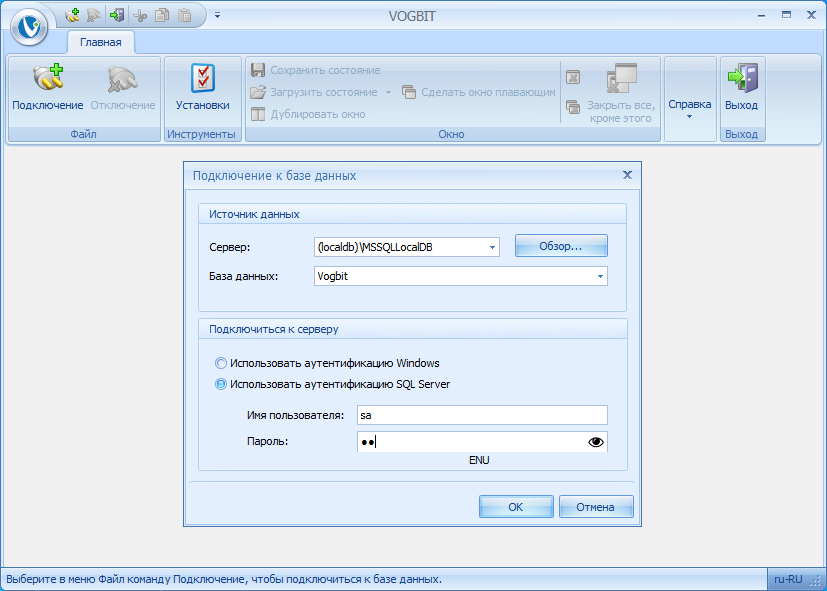The height and width of the screenshot is (591, 827).
Task: Click the small close-window icon in the Окно group
Action: click(573, 77)
